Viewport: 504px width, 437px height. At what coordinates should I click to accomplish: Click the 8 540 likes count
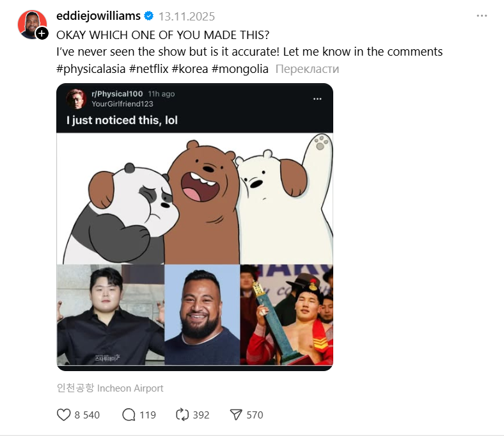coord(87,415)
